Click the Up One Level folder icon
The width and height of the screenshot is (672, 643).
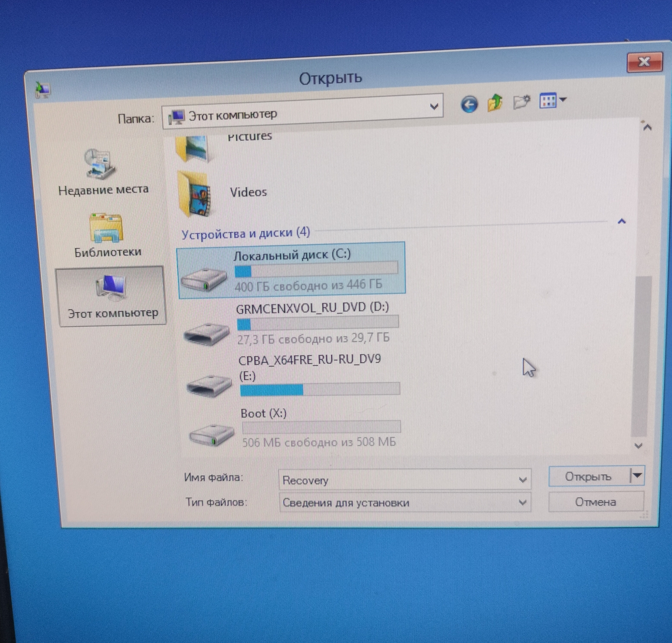[x=495, y=103]
